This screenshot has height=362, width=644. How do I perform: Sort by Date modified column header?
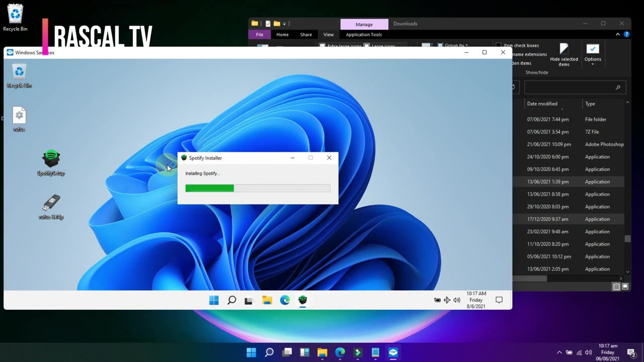point(552,104)
